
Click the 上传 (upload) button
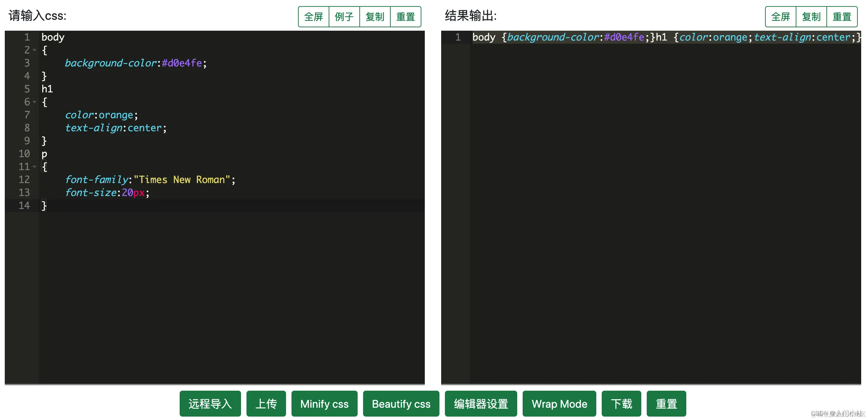tap(266, 404)
